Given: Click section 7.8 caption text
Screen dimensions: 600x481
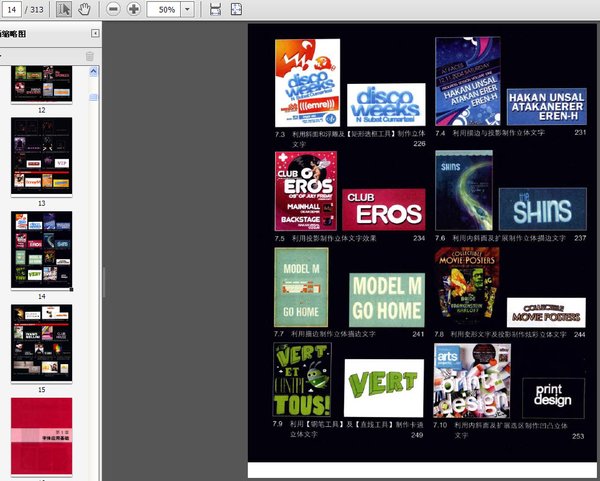Looking at the screenshot, I should [508, 334].
